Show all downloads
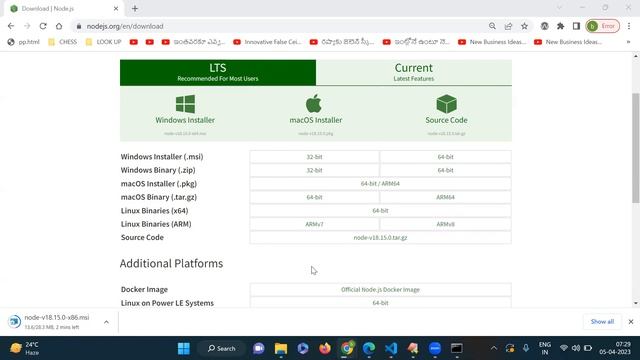This screenshot has height=360, width=640. pyautogui.click(x=602, y=322)
